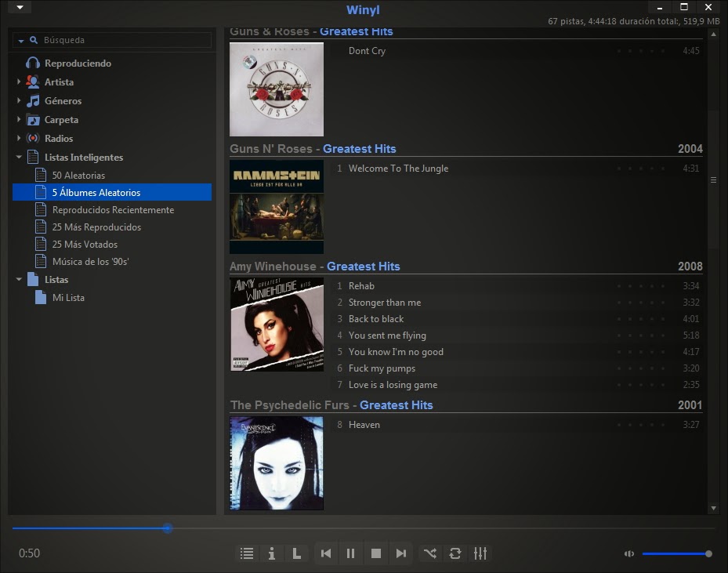Select track Love is a losing game
The width and height of the screenshot is (728, 573).
(x=517, y=384)
